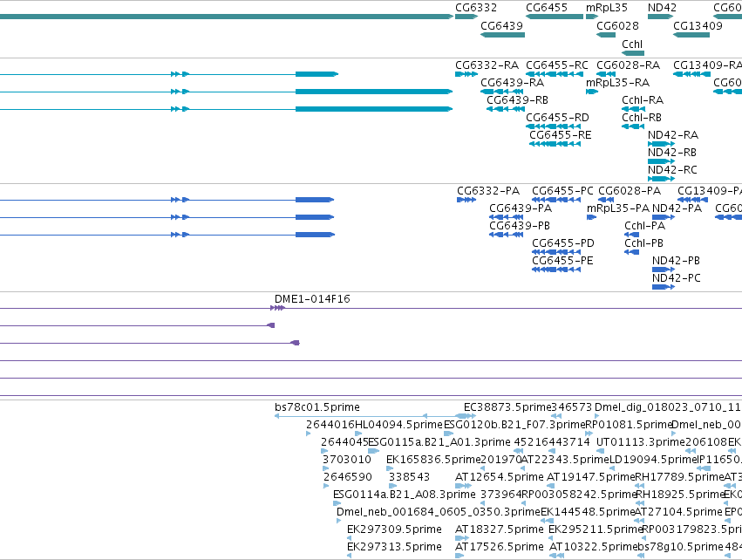The width and height of the screenshot is (742, 560).
Task: Open the CG6455-RE transcript label
Action: pos(561,135)
